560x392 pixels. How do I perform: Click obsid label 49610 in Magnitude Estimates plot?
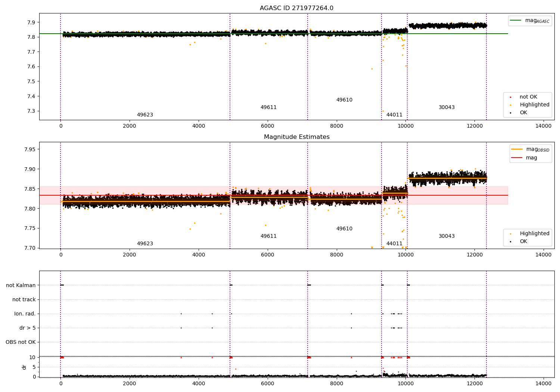coord(344,229)
